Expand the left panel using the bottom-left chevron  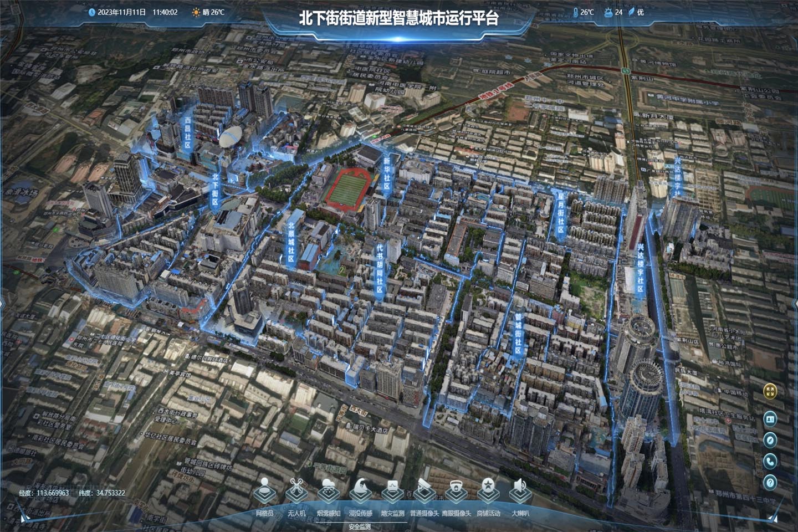[24, 518]
